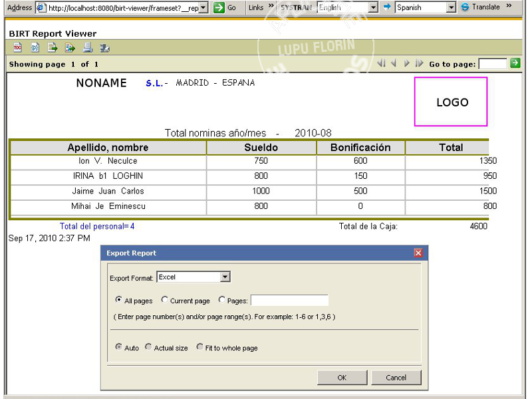The image size is (532, 399).
Task: Click the Links toolbar label
Action: click(256, 7)
